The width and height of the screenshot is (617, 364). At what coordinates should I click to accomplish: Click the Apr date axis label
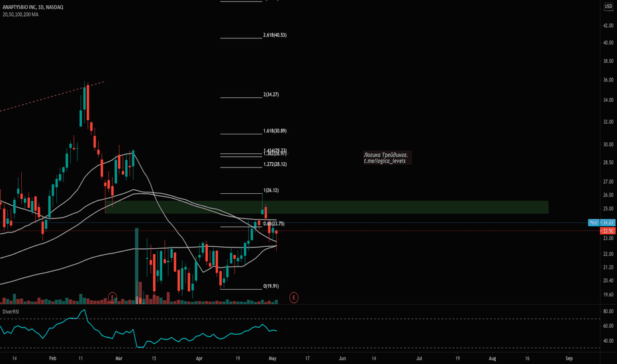click(x=199, y=359)
